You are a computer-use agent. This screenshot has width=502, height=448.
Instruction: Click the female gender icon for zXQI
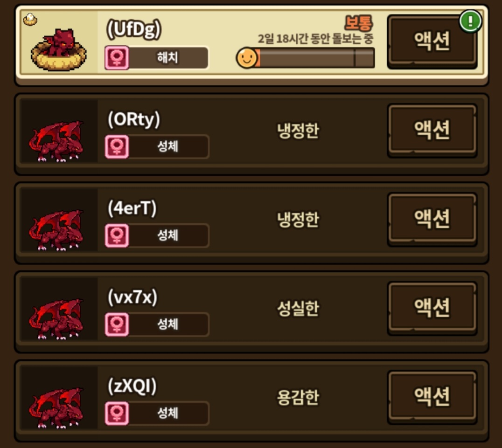(x=117, y=413)
